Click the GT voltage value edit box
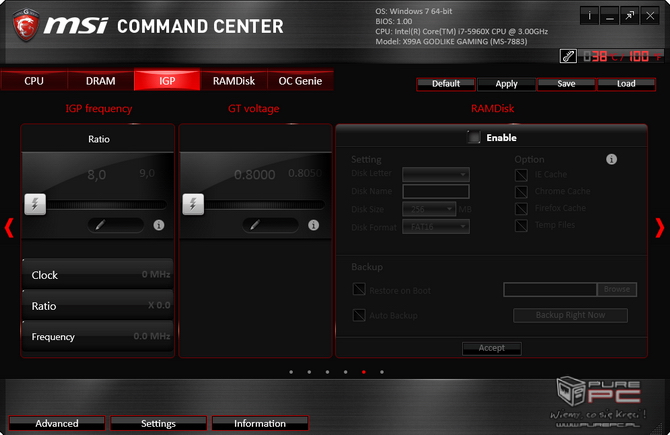The width and height of the screenshot is (670, 435). click(270, 225)
